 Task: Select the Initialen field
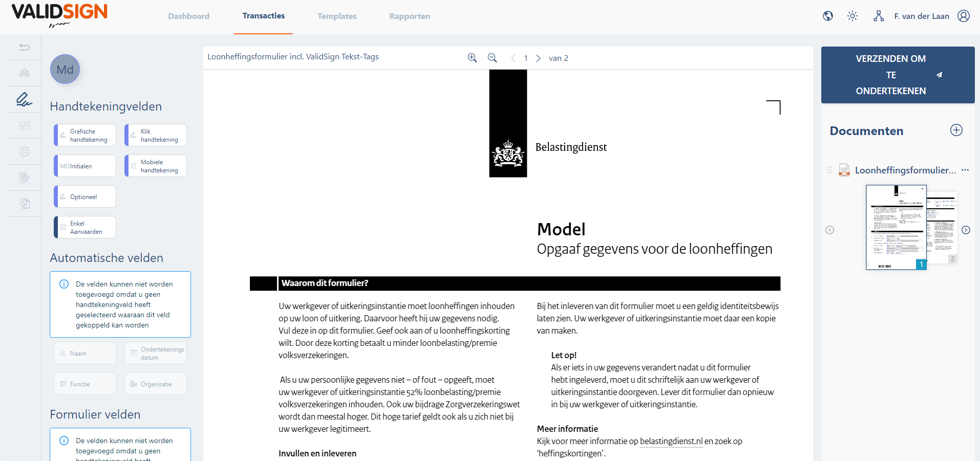85,166
